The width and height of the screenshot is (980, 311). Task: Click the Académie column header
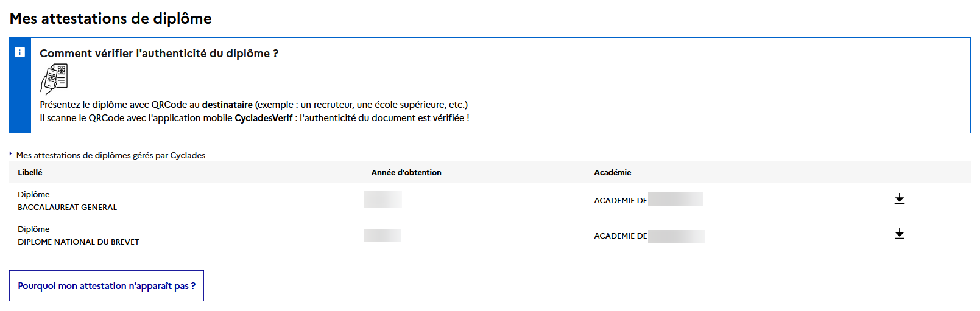(612, 173)
